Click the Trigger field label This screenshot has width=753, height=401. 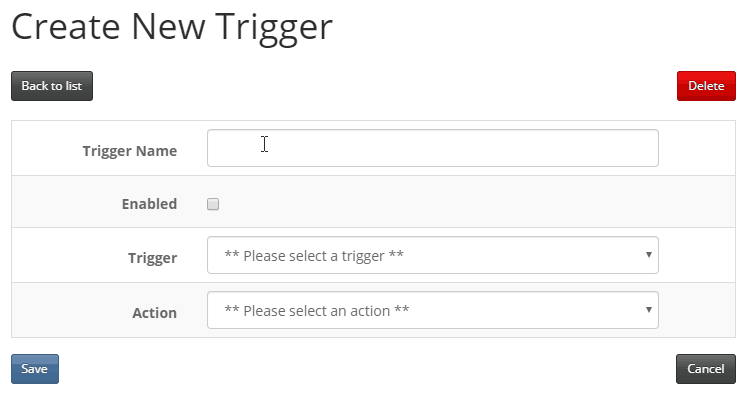click(x=153, y=258)
